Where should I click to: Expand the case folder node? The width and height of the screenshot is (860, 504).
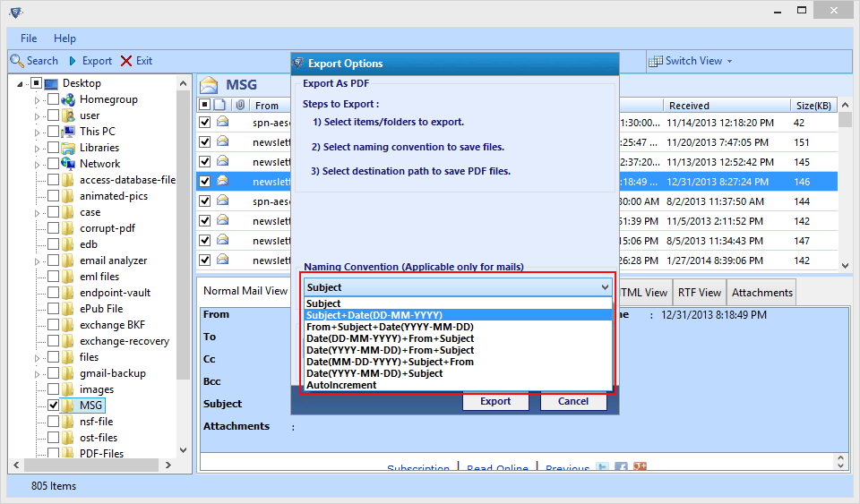click(37, 212)
